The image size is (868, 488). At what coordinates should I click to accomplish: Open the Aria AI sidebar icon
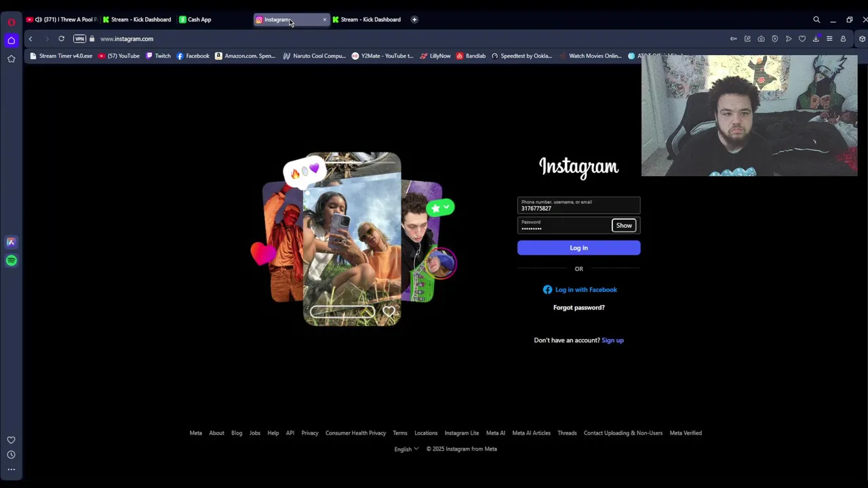(11, 242)
